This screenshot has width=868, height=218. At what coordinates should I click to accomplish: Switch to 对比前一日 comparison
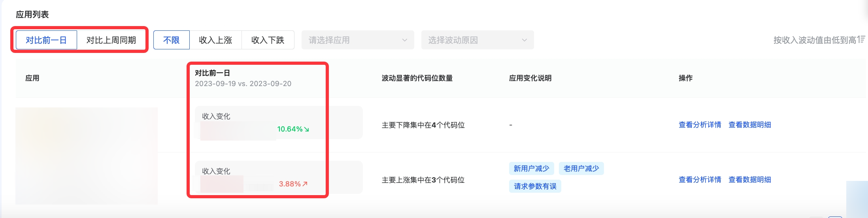[x=46, y=40]
